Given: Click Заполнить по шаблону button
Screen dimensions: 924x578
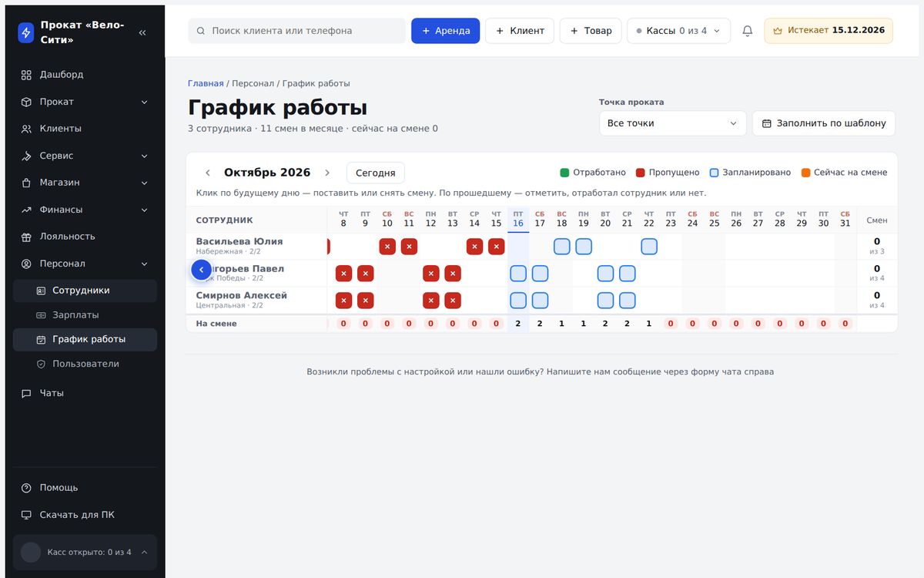Looking at the screenshot, I should [824, 123].
